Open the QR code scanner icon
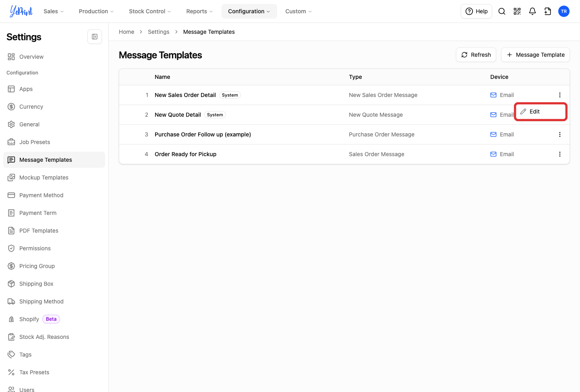Screen dimensions: 580x392 pyautogui.click(x=517, y=11)
